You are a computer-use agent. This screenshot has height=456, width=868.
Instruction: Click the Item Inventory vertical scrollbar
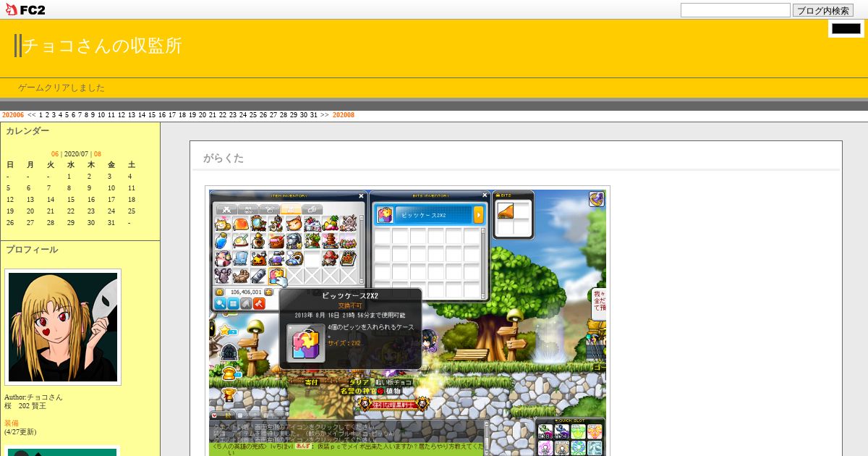point(362,250)
